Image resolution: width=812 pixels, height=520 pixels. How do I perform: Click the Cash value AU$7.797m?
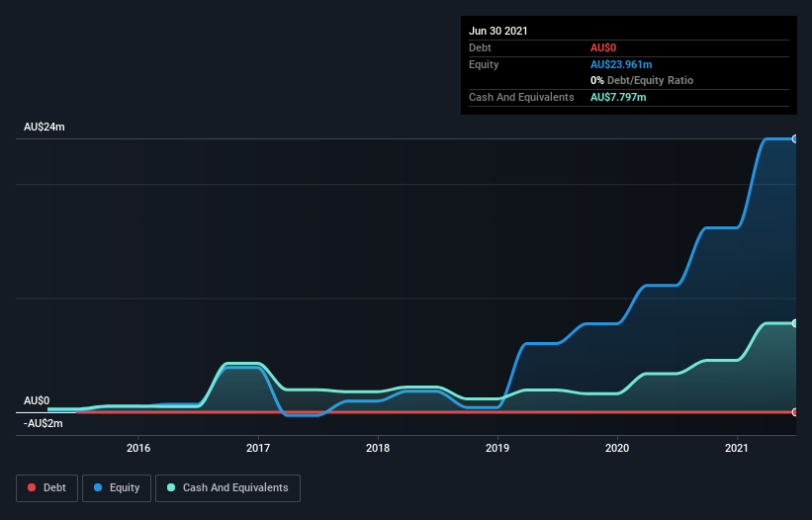(x=618, y=97)
